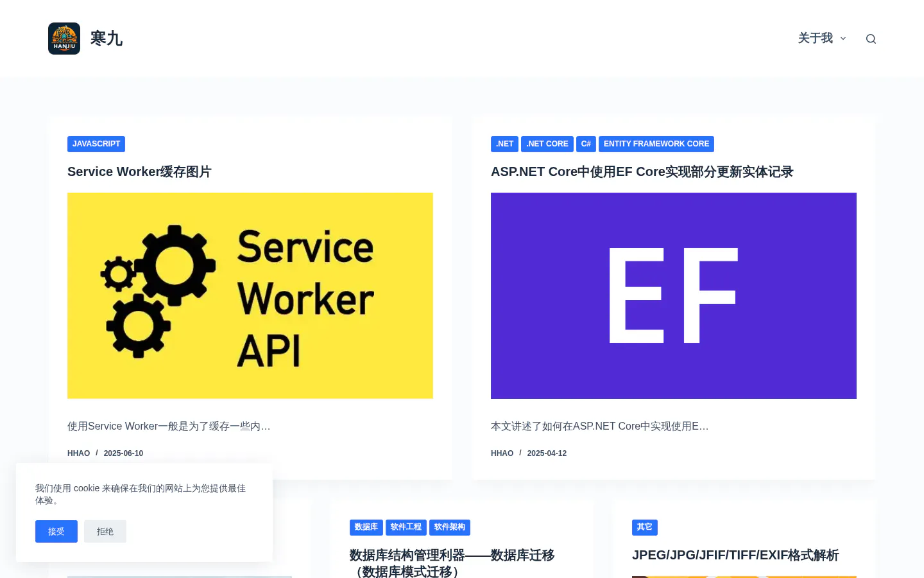
Task: Go to the 寒九 site title
Action: (107, 39)
